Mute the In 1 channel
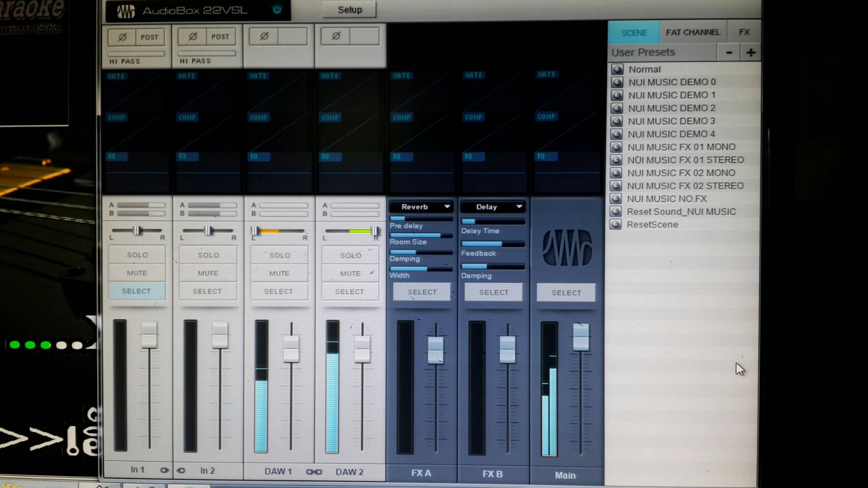Viewport: 868px width, 488px height. point(137,273)
